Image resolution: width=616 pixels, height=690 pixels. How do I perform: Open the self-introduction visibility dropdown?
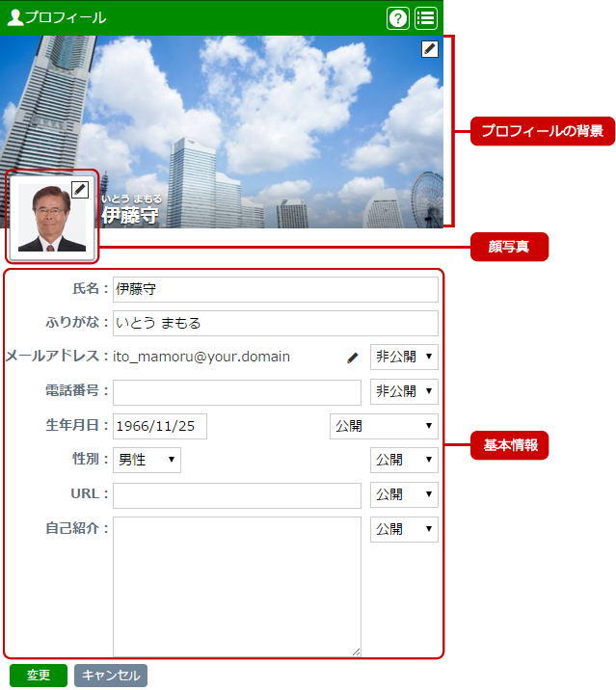tap(404, 529)
